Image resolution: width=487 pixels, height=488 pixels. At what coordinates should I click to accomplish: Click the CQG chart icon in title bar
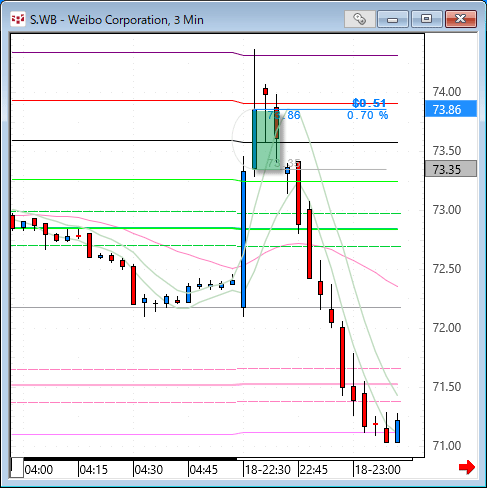18,19
